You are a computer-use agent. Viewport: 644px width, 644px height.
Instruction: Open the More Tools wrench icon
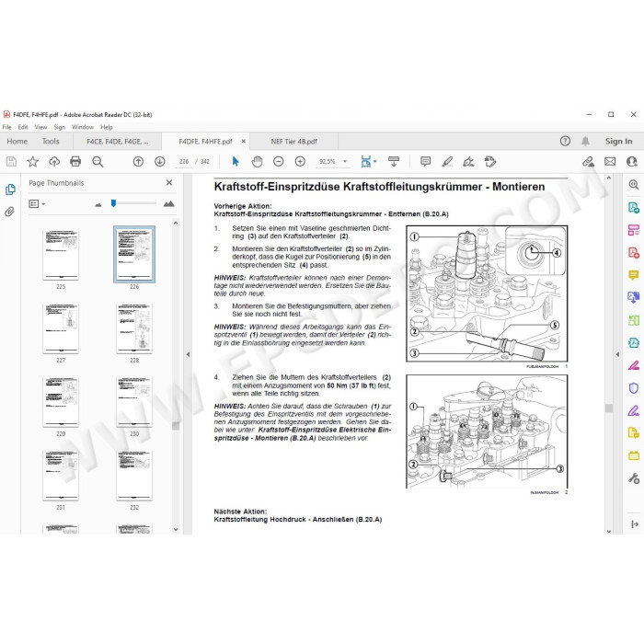pos(634,478)
